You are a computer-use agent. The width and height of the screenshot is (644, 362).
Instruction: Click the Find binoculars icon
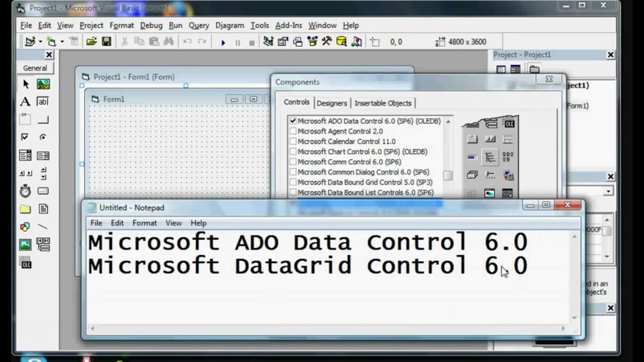coord(169,42)
